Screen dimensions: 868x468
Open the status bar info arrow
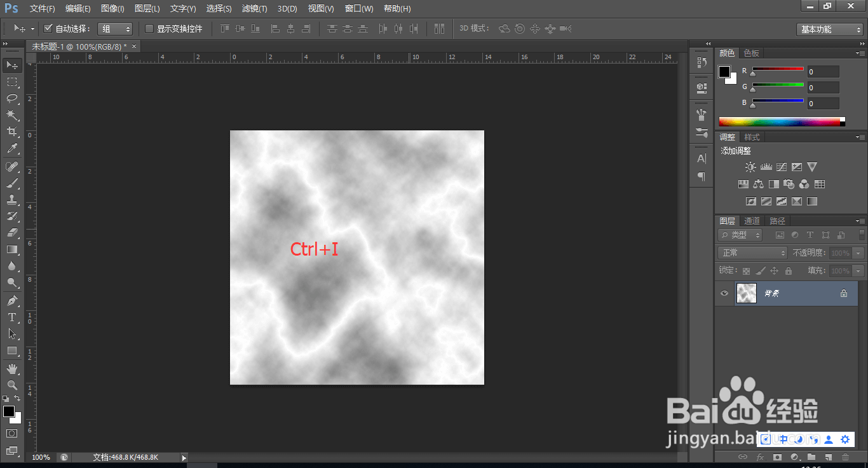pos(184,457)
